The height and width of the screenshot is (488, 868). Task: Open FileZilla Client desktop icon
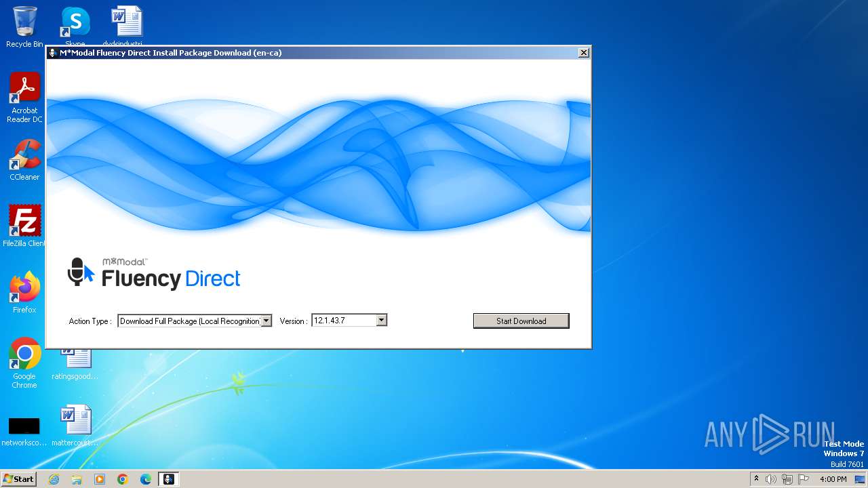click(x=24, y=226)
